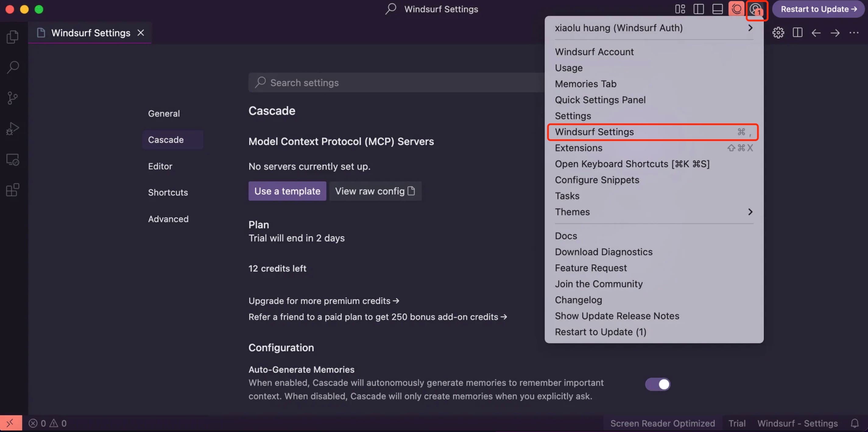Select Memories Tab in profile menu
868x432 pixels.
point(586,84)
